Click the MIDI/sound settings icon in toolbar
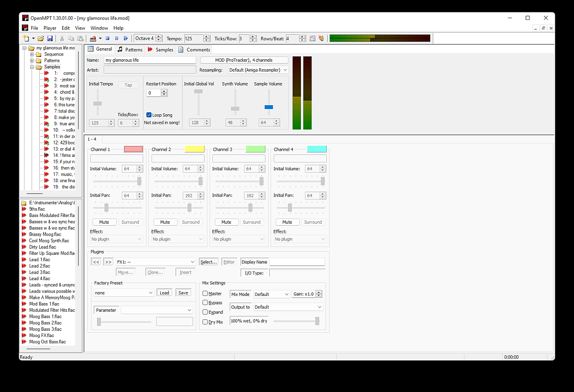 tap(321, 38)
